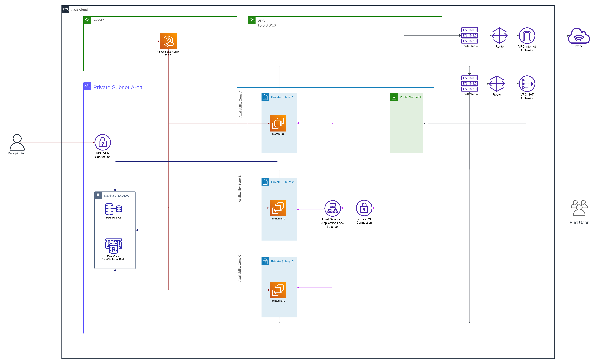Click the RDS Multi AZ database icon
Image resolution: width=601 pixels, height=364 pixels.
point(114,209)
